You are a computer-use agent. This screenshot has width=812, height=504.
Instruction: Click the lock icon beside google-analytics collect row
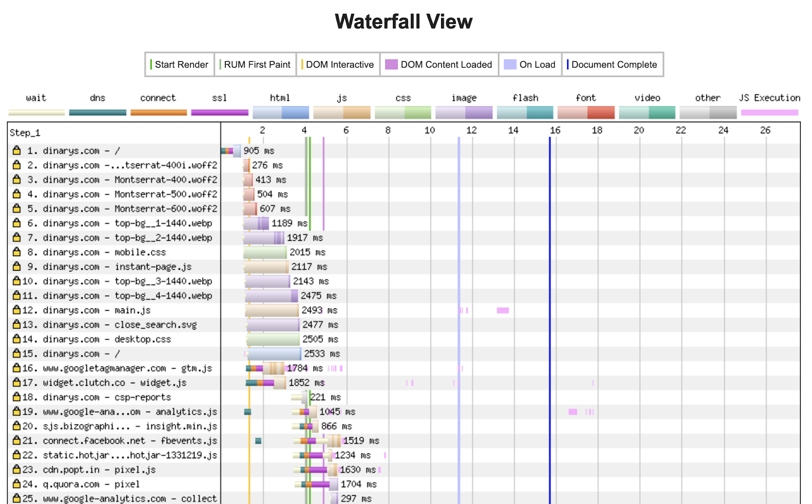(17, 498)
